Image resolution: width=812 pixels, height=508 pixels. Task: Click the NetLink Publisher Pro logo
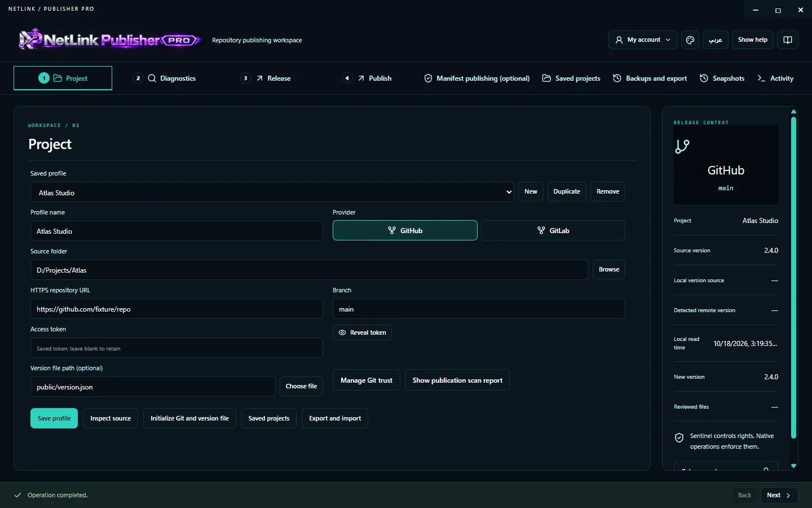[x=110, y=40]
